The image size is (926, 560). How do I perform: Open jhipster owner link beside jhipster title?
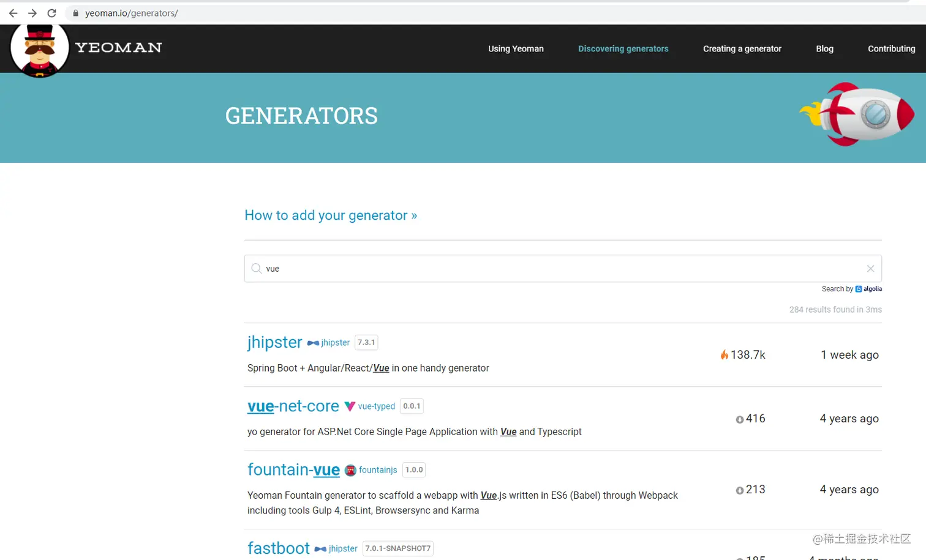click(x=335, y=343)
